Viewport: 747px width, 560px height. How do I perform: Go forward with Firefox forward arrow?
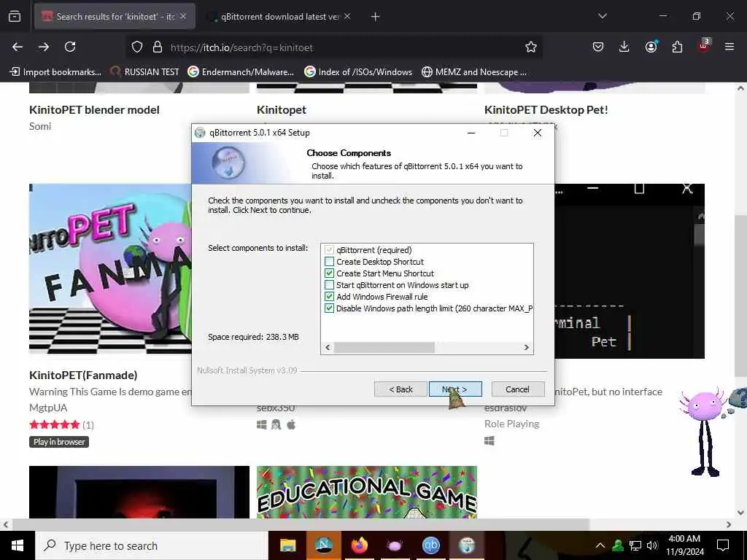(x=43, y=47)
